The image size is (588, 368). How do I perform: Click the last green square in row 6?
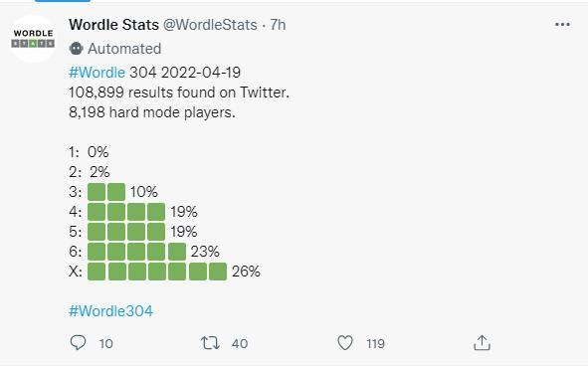(177, 252)
